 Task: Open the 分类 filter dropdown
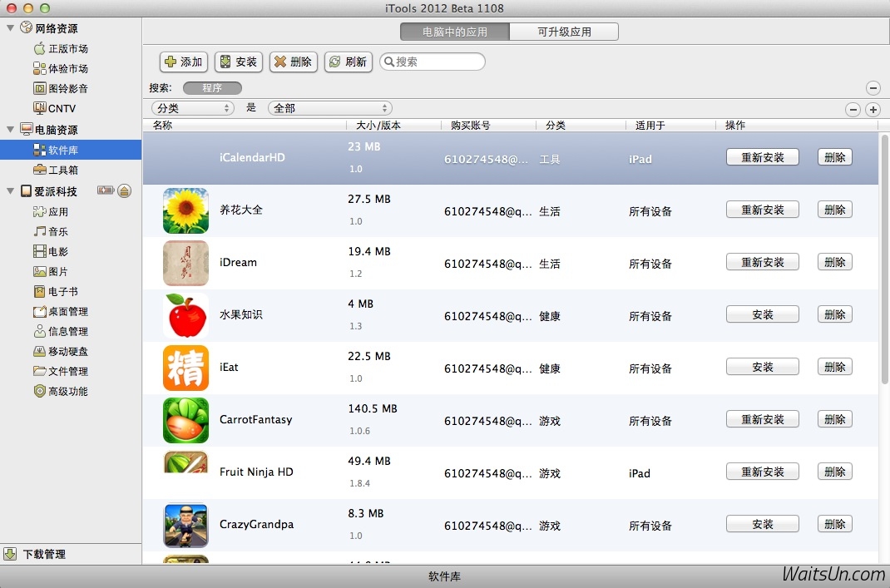(193, 108)
